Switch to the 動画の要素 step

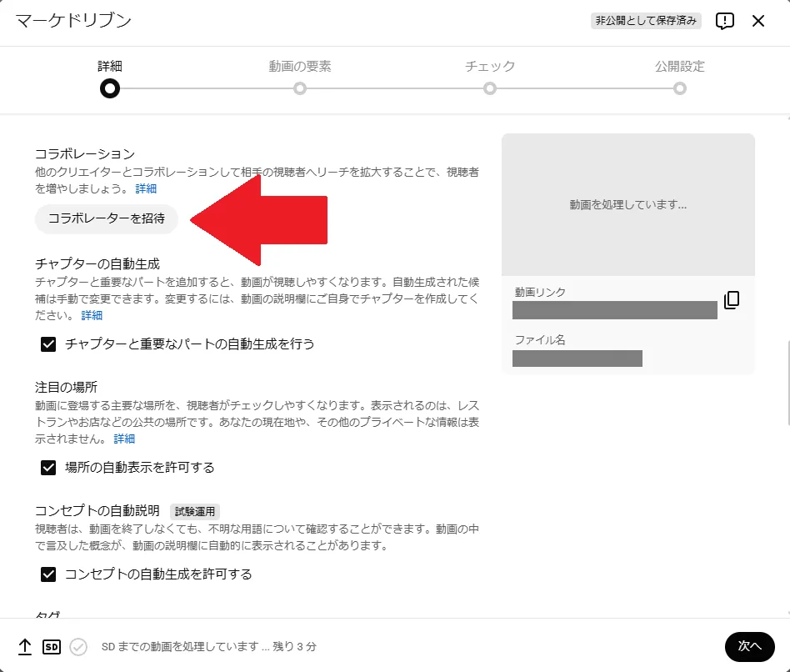(300, 88)
